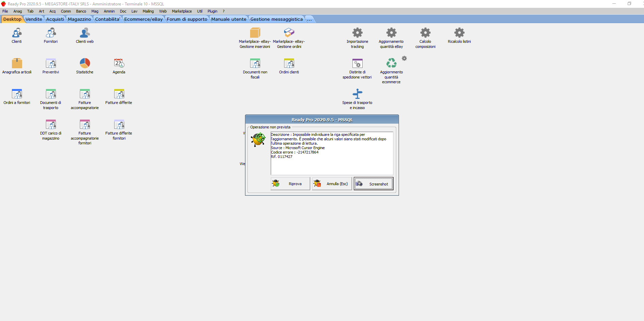Click the 'Codice errore : -2147217864' line
The image size is (644, 321).
point(295,152)
